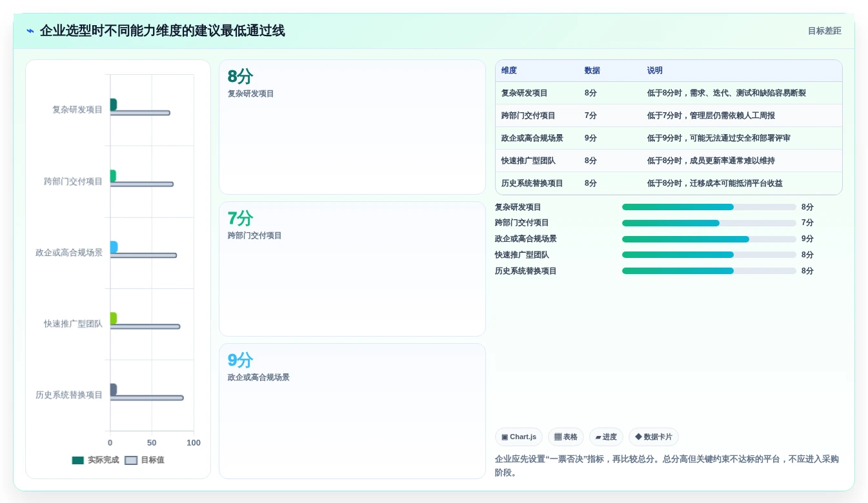Image resolution: width=868 pixels, height=503 pixels.
Task: Click the 复杂研发项目 progress bar
Action: 709,207
